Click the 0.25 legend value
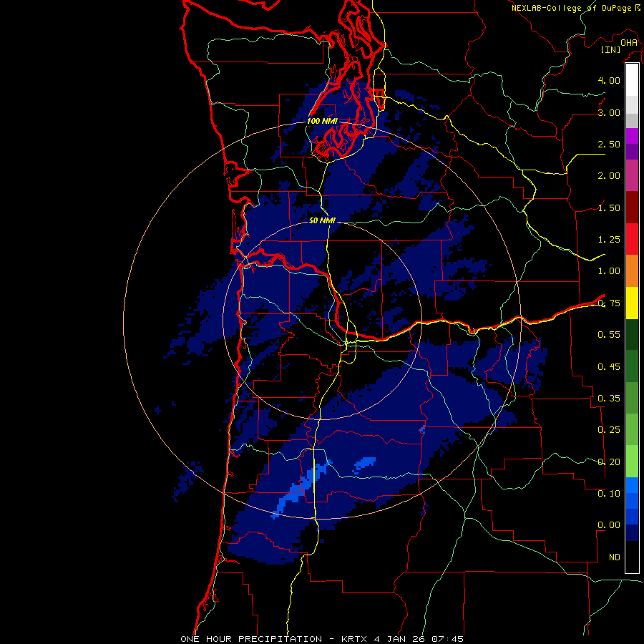Viewport: 644px width, 644px height. [x=609, y=430]
